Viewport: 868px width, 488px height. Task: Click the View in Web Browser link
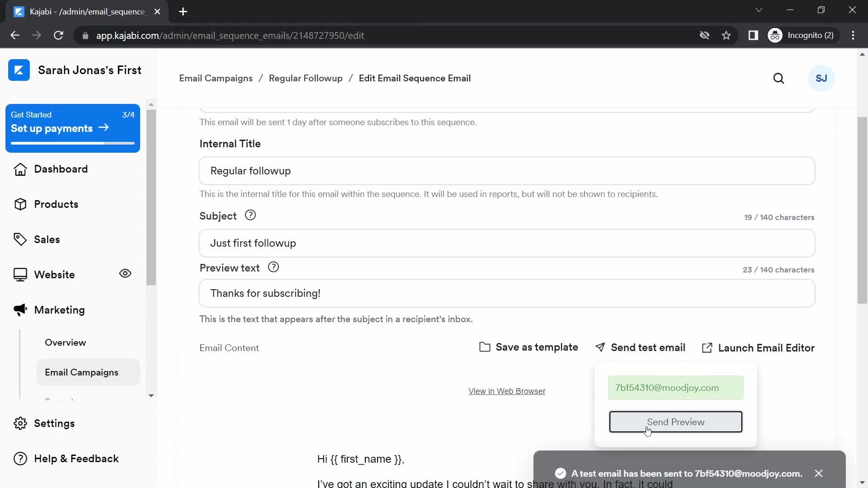pyautogui.click(x=507, y=391)
